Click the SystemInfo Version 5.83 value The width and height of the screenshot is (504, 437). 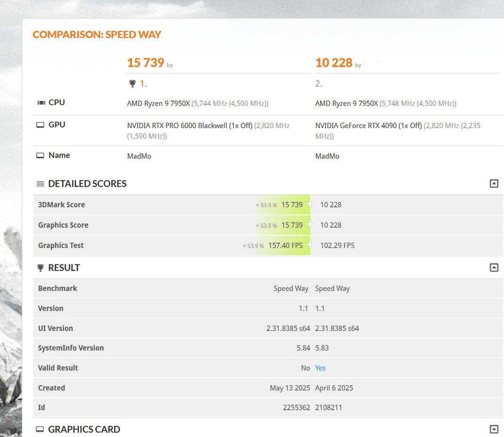coord(322,348)
